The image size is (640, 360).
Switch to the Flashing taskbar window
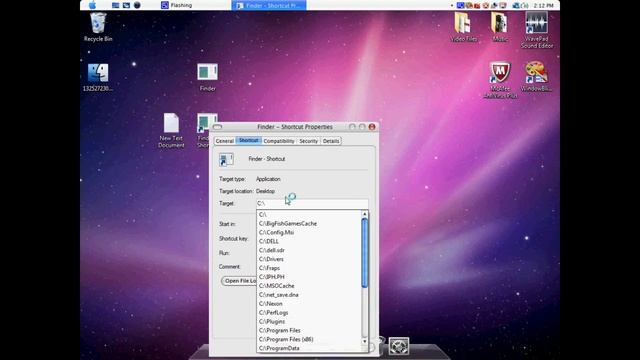tap(177, 5)
